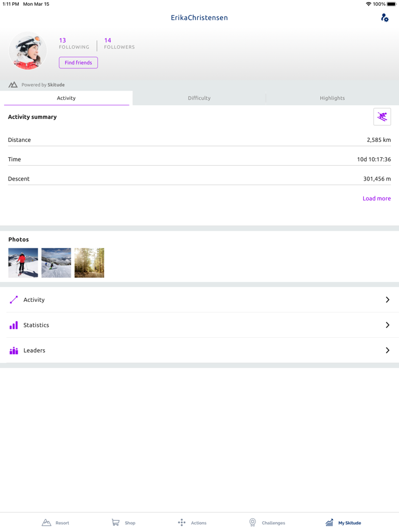Expand the Statistics row chevron
This screenshot has width=399, height=532.
click(388, 325)
